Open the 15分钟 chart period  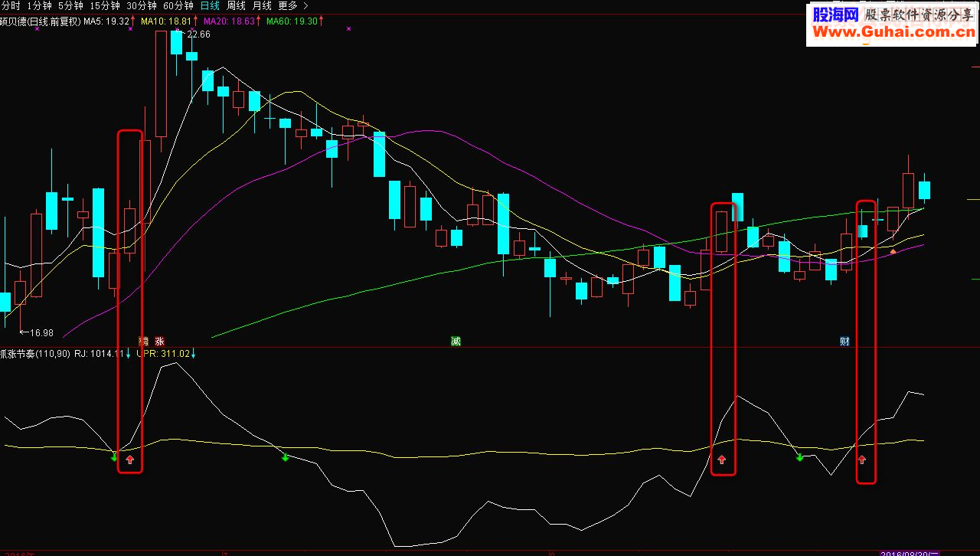click(106, 5)
